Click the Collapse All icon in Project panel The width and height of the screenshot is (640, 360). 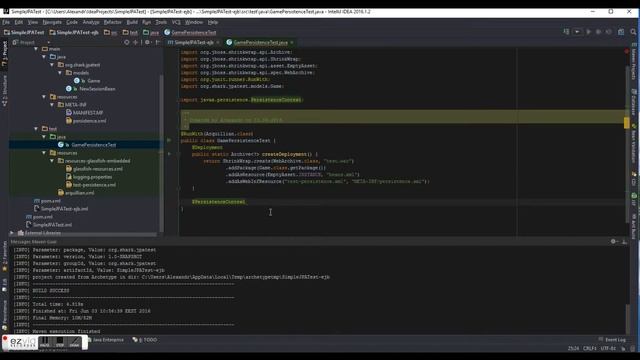point(136,42)
